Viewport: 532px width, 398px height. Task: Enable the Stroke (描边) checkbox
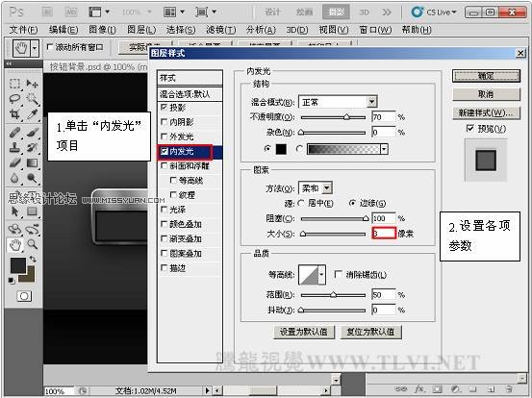click(164, 268)
